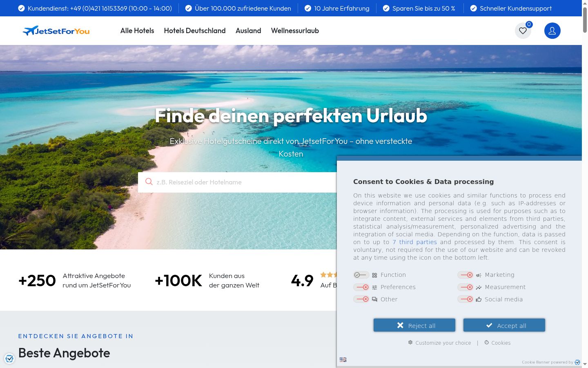588x368 pixels.
Task: Click the search magnifier icon
Action: 149,182
